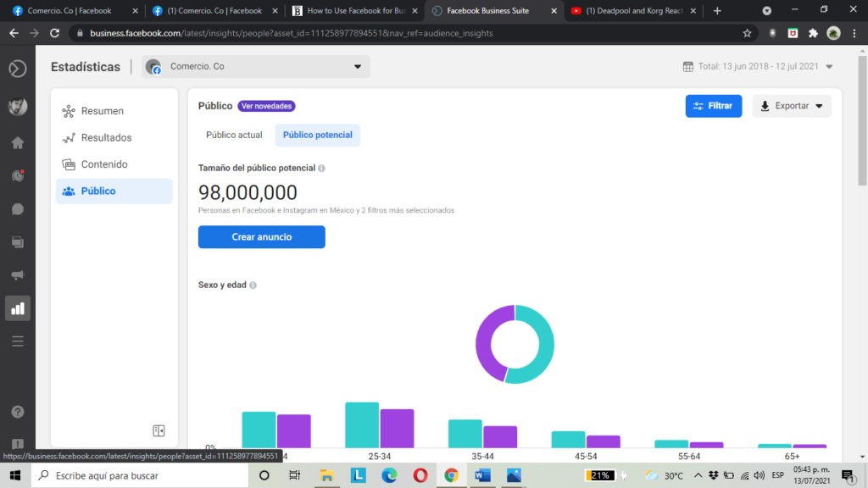Click the Windows search box Escribe aquí para buscar

point(140,475)
